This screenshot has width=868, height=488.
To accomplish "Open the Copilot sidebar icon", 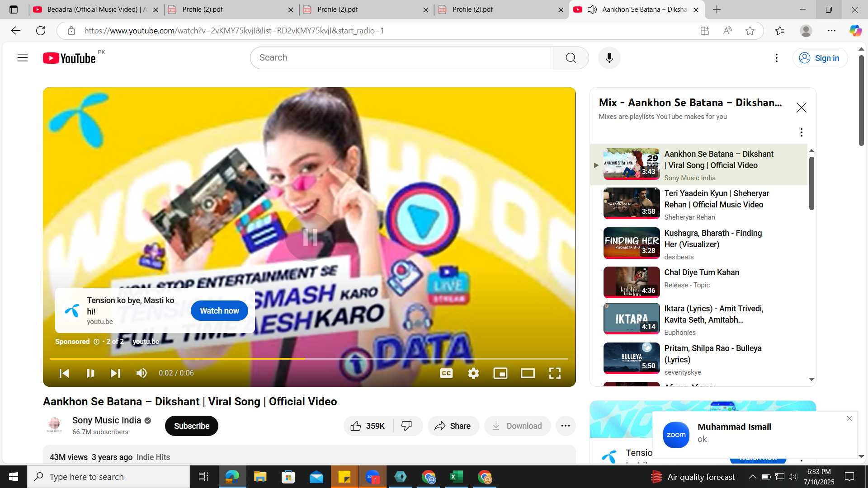I will click(x=855, y=31).
